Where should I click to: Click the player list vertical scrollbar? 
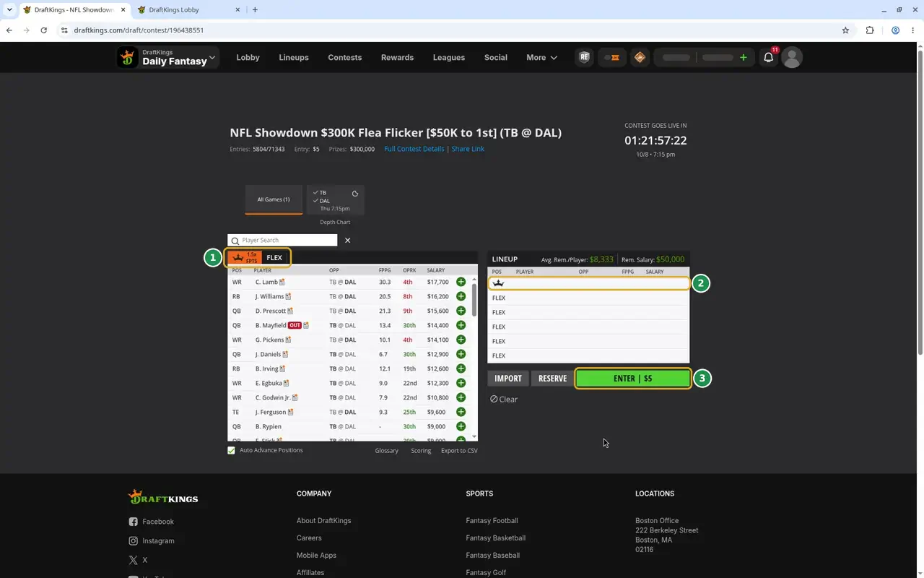(474, 300)
